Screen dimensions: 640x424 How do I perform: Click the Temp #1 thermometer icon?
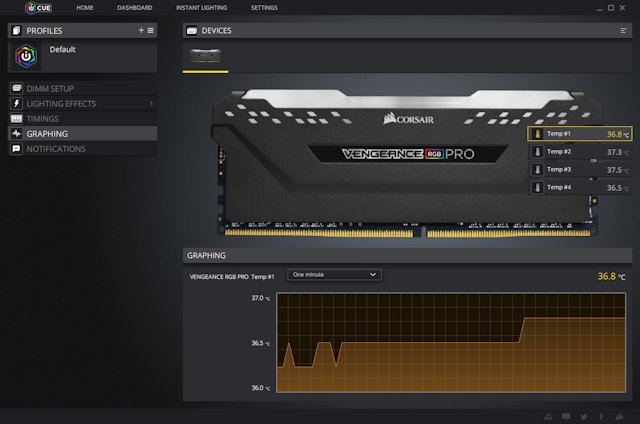[x=538, y=134]
